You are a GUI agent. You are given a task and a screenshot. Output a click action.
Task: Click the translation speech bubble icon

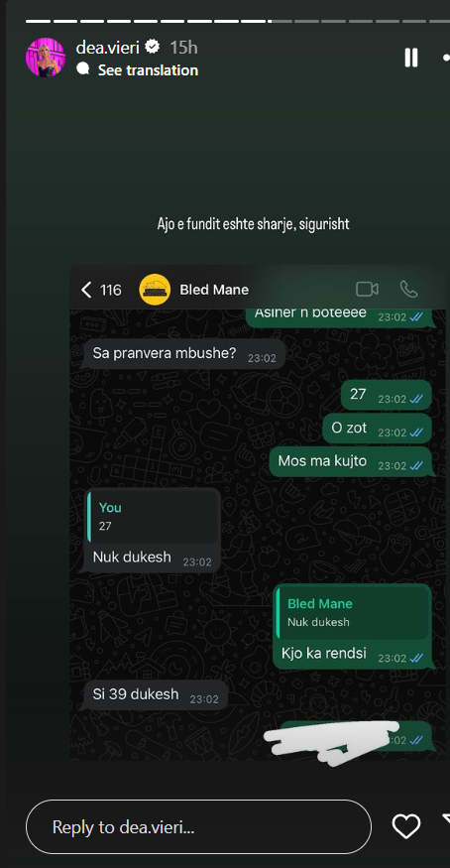pyautogui.click(x=83, y=68)
